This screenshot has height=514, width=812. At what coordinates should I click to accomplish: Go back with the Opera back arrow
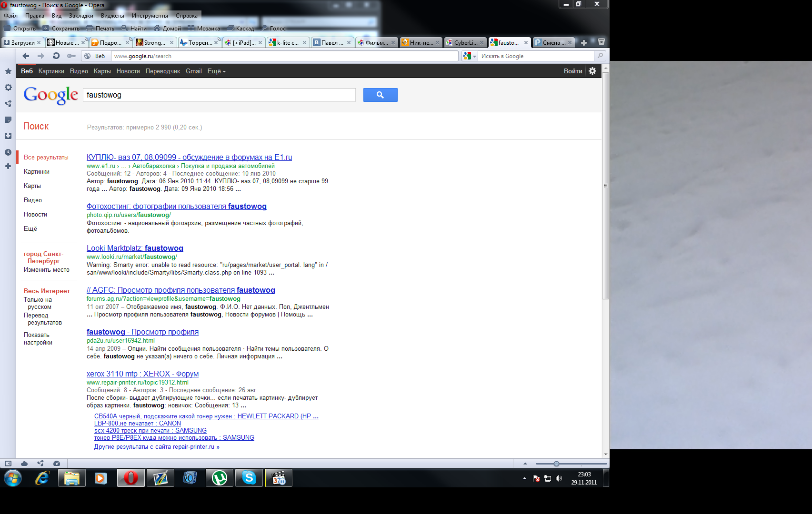point(26,56)
